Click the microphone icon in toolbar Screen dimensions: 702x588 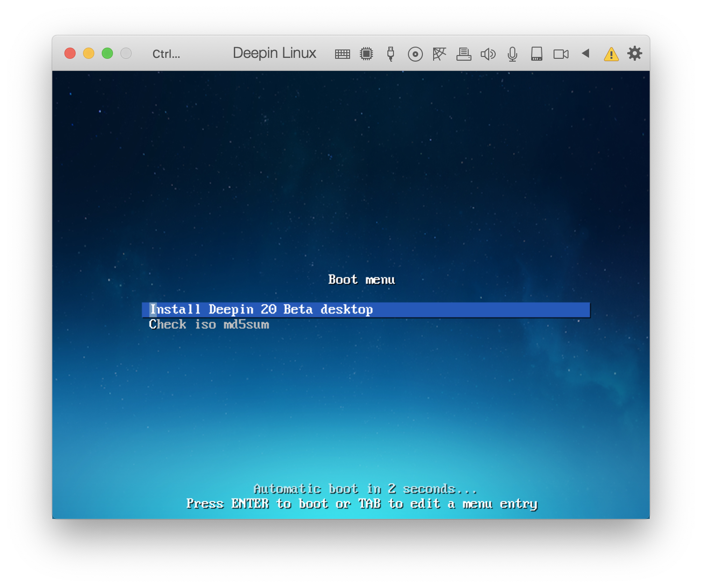(512, 54)
